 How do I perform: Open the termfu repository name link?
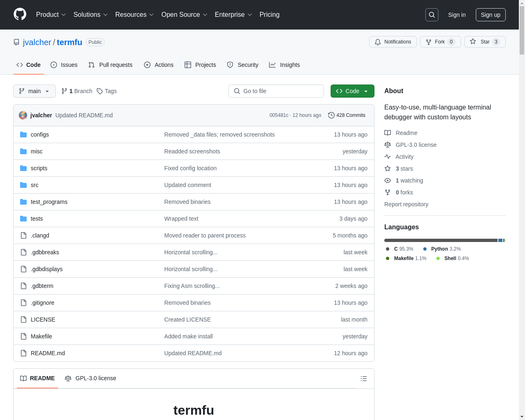[x=69, y=42]
